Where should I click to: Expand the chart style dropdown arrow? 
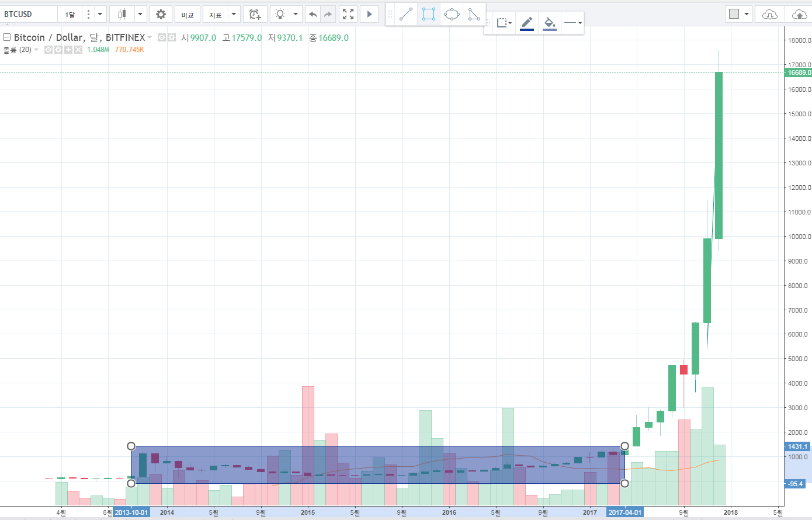[140, 14]
